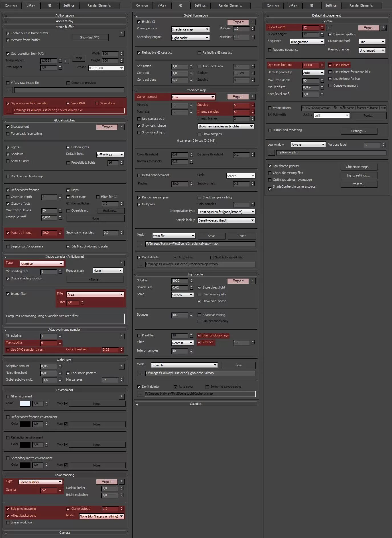
Task: Click the '?' help icon in Global illumination rollout
Action: click(252, 22)
